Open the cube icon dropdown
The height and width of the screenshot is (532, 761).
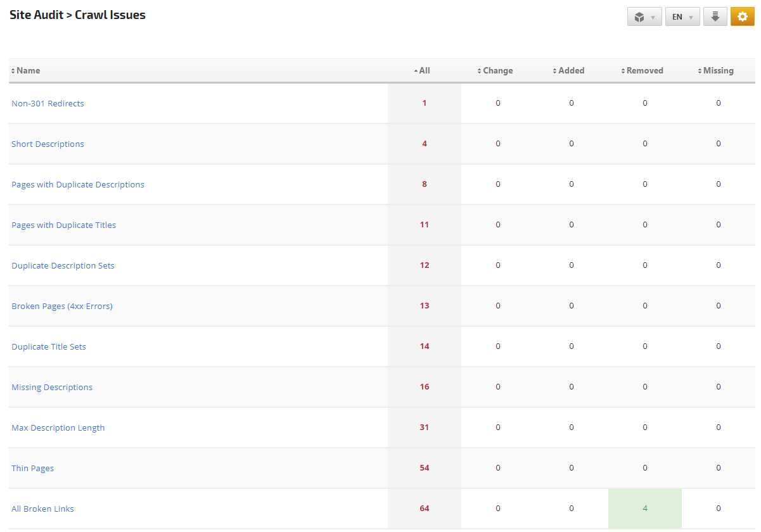[x=644, y=17]
